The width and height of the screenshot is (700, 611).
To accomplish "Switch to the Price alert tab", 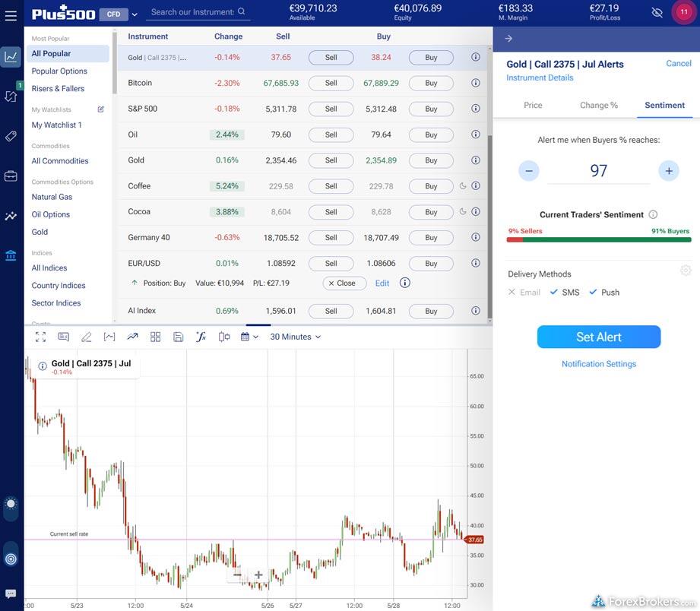I will click(533, 105).
